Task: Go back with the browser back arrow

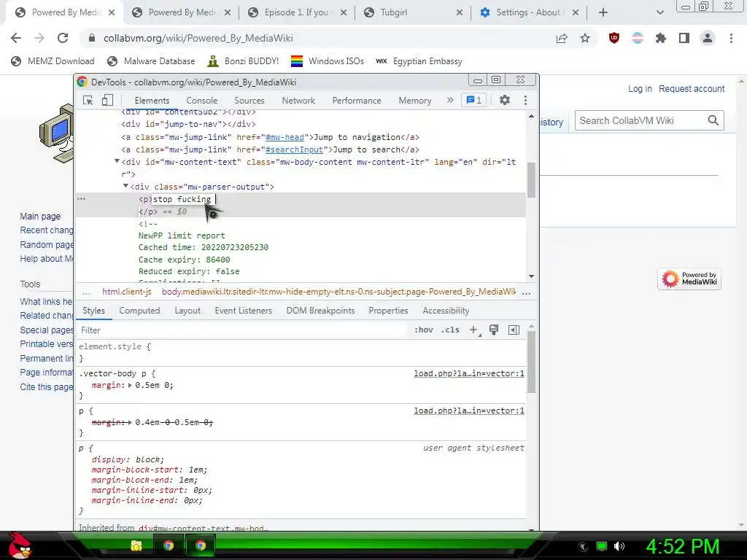Action: pos(16,38)
